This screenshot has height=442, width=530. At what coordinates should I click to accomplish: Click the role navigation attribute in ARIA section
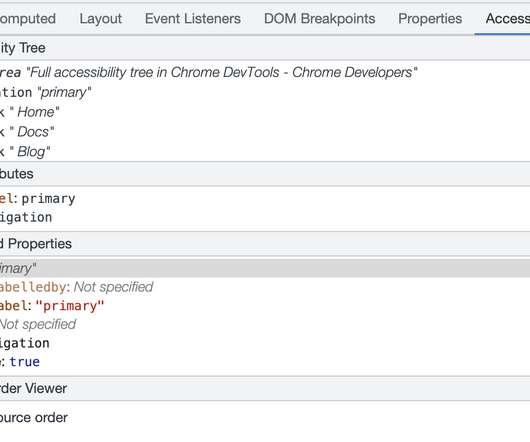(x=265, y=217)
